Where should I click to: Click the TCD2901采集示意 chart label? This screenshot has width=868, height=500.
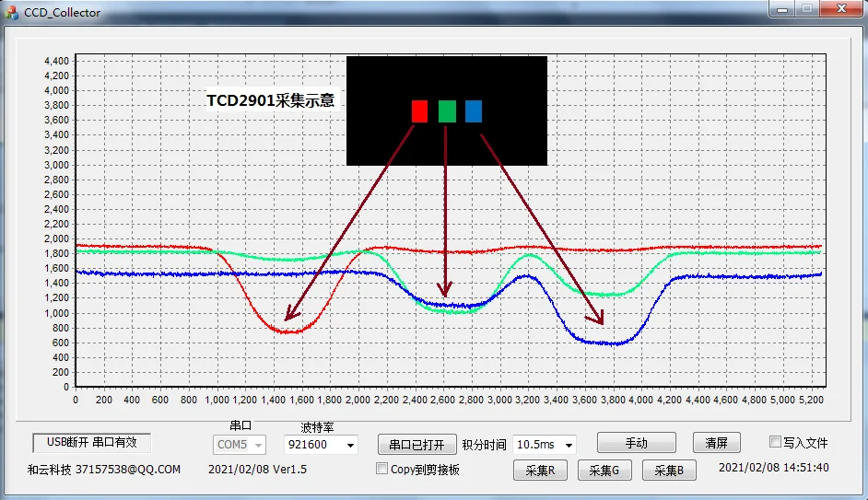click(x=271, y=100)
